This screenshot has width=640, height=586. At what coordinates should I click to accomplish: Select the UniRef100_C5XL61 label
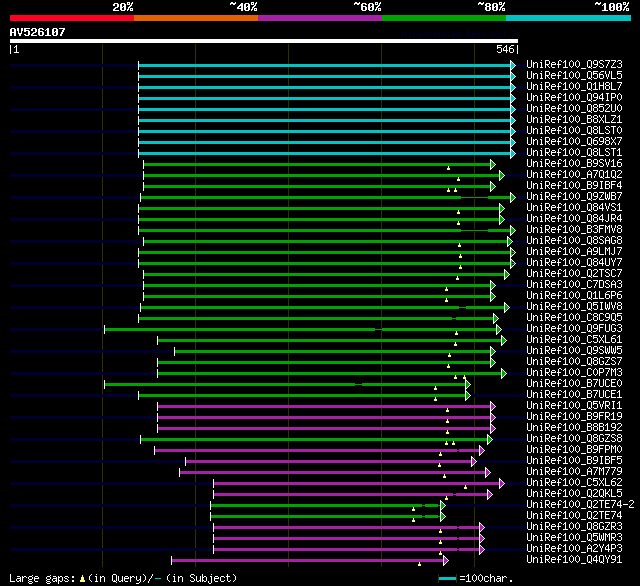574,340
